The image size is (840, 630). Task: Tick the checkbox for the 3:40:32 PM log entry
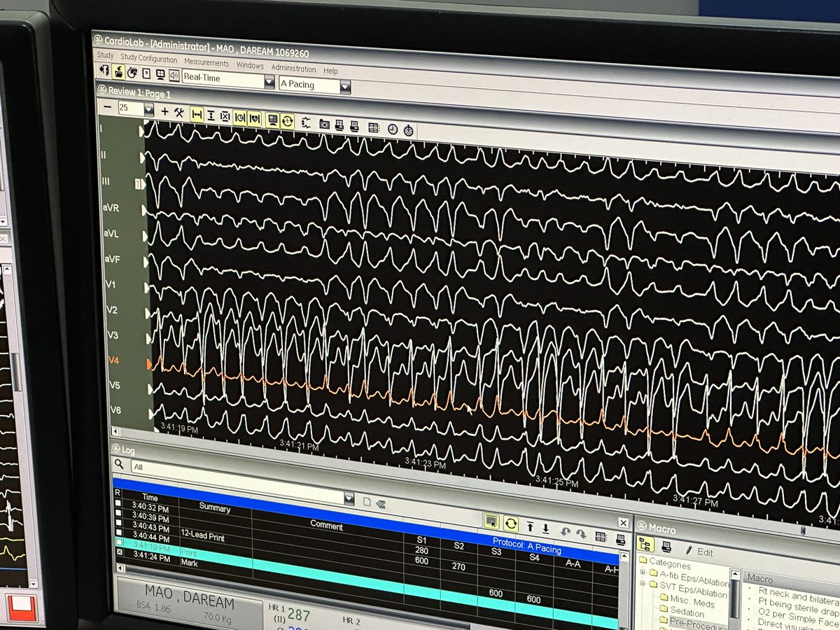pyautogui.click(x=118, y=503)
